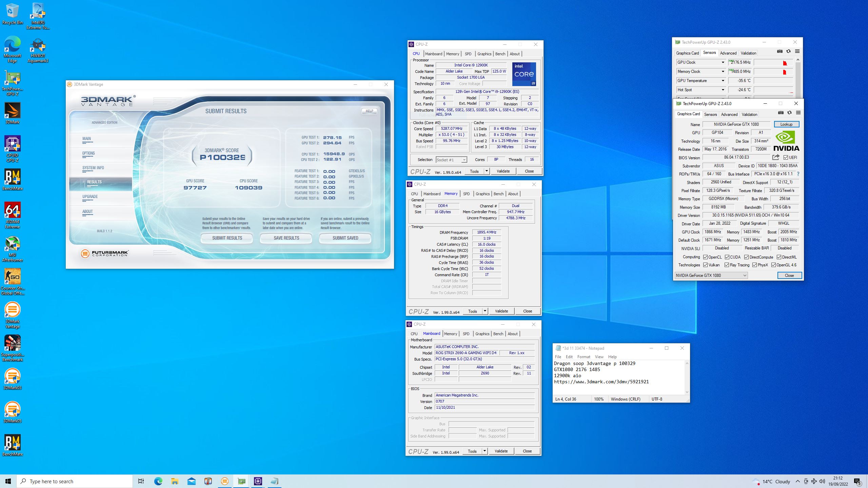The height and width of the screenshot is (488, 868).
Task: Toggle UEFI checkbox in GPU-Z
Action: 786,158
